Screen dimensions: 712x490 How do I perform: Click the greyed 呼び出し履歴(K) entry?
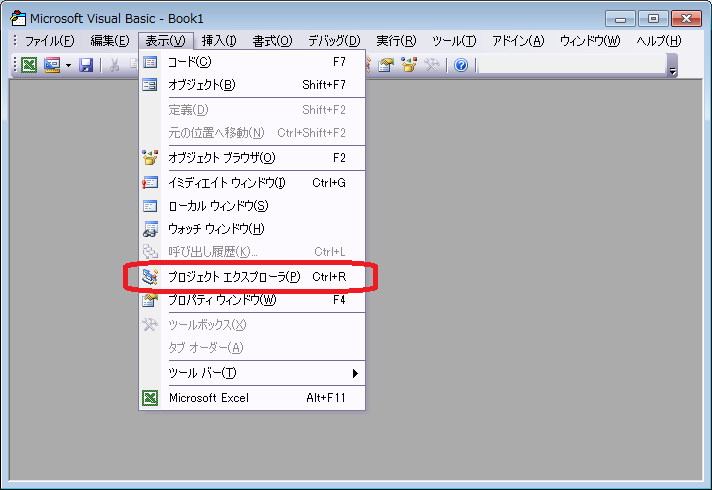252,251
